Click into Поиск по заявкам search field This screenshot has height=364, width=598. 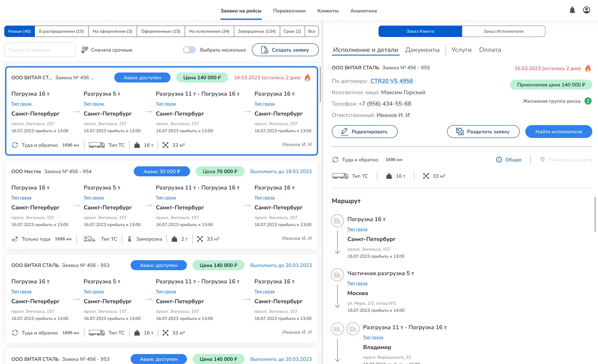[x=40, y=50]
